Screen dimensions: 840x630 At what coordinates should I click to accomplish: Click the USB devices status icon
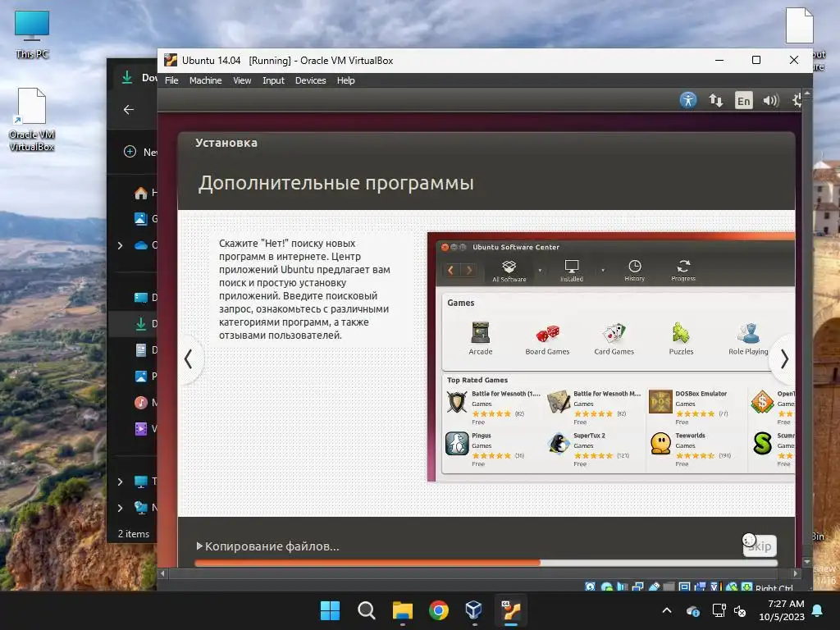click(654, 587)
